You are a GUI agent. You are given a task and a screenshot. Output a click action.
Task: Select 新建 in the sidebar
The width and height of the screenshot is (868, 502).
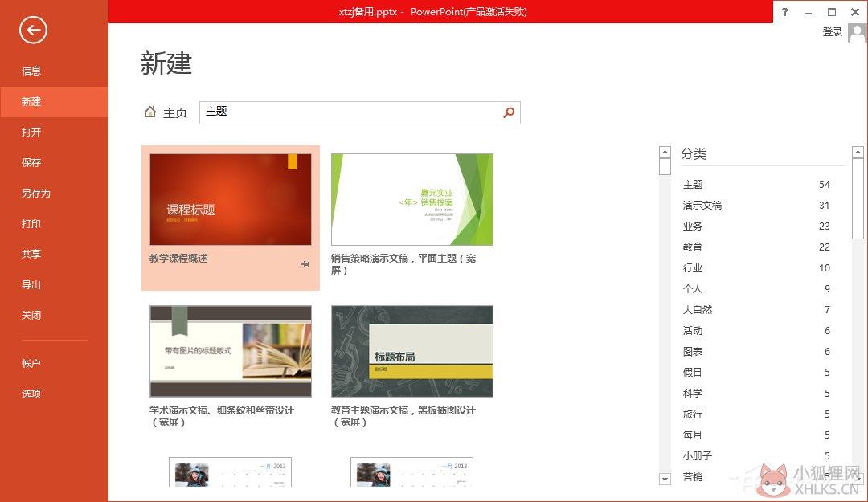pyautogui.click(x=55, y=102)
